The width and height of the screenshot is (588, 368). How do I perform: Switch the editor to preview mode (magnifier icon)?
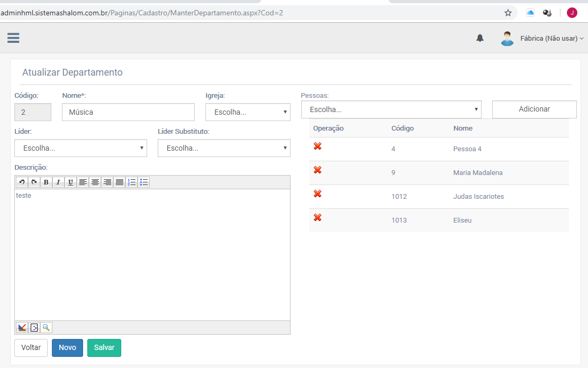[46, 328]
